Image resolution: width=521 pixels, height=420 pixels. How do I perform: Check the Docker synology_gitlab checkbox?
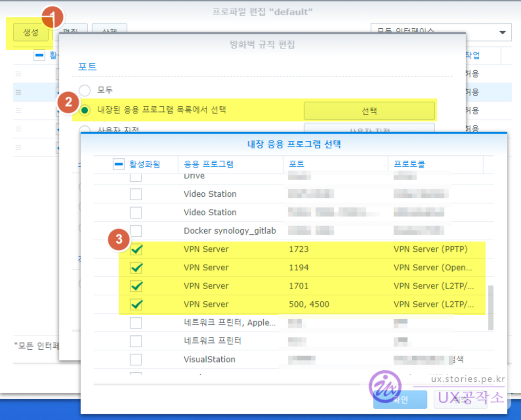click(x=136, y=230)
